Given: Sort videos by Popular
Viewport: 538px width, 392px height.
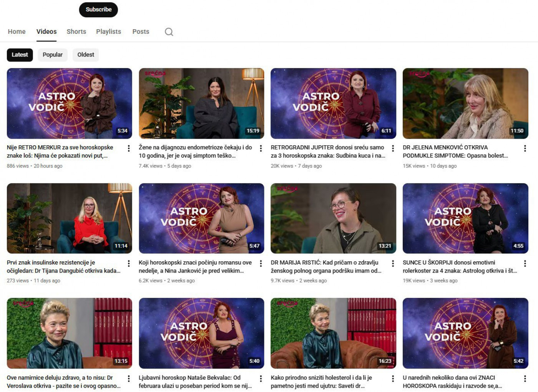Looking at the screenshot, I should tap(53, 55).
